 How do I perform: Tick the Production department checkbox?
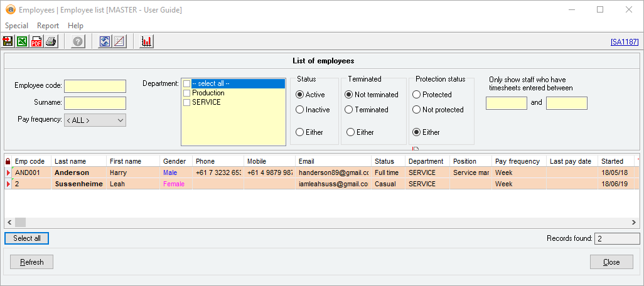[x=186, y=93]
